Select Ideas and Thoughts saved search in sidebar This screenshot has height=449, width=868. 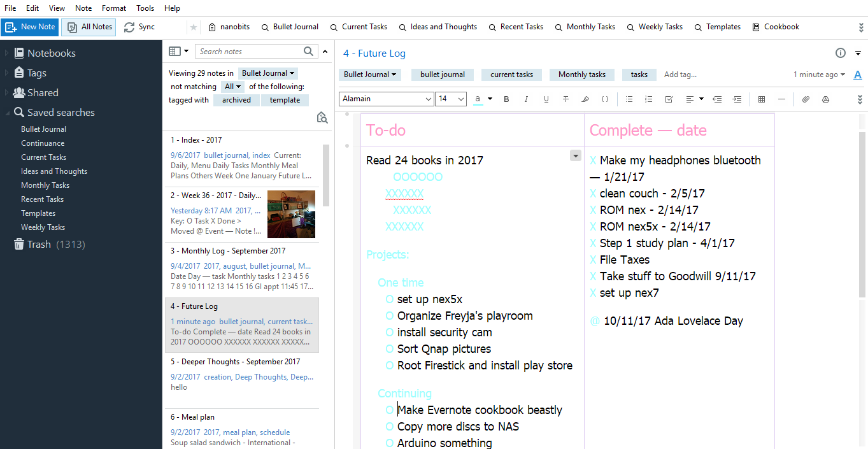(54, 171)
